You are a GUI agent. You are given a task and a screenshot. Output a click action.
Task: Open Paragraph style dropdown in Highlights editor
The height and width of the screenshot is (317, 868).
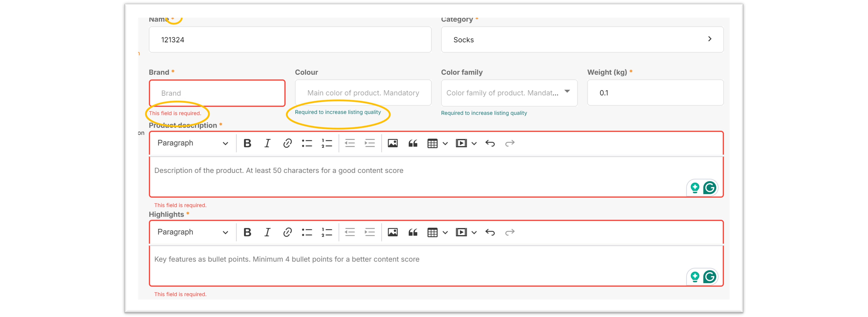click(x=192, y=232)
